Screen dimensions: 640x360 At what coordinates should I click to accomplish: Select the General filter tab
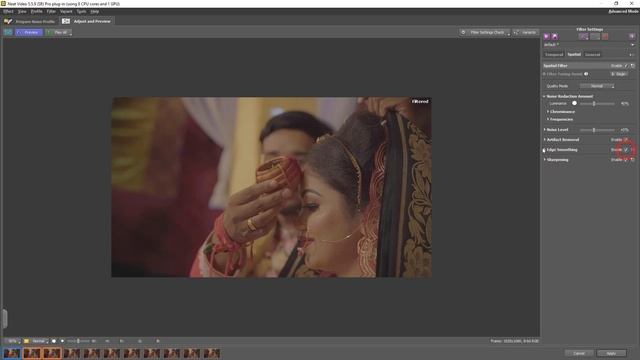click(x=592, y=54)
